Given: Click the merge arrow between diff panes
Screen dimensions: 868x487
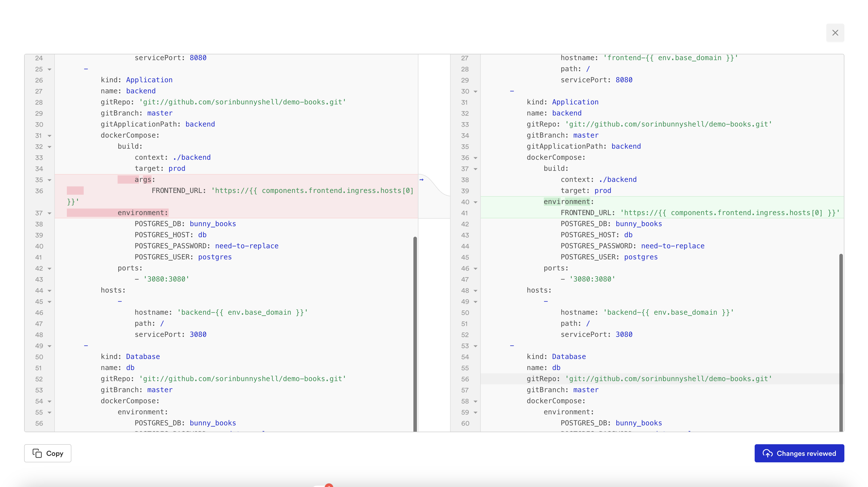Looking at the screenshot, I should pyautogui.click(x=421, y=179).
